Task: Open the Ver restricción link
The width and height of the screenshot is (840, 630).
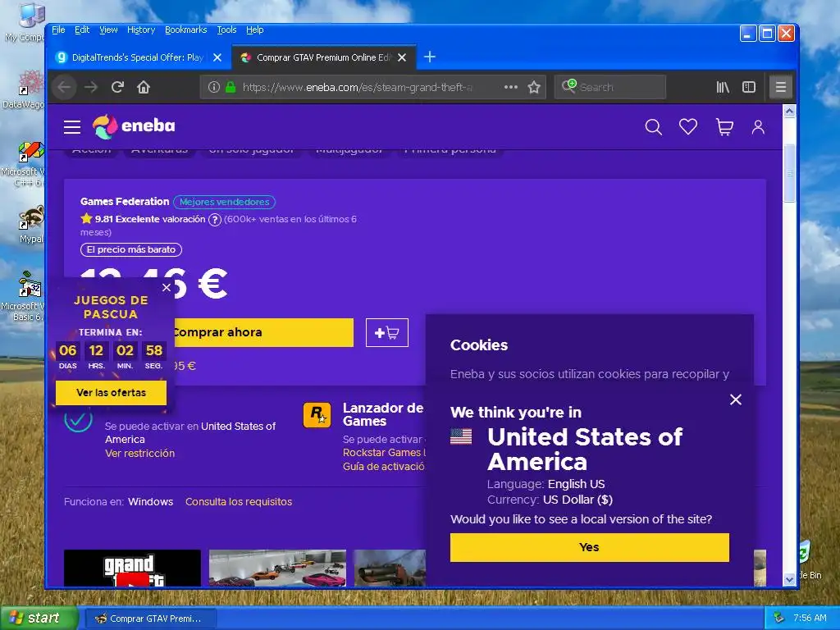Action: point(139,453)
